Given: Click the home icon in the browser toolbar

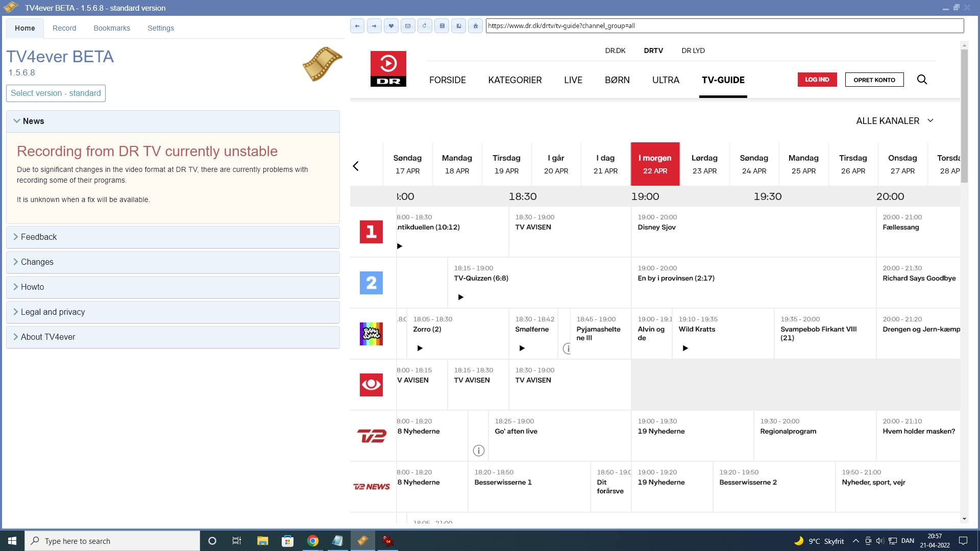Looking at the screenshot, I should click(x=476, y=26).
